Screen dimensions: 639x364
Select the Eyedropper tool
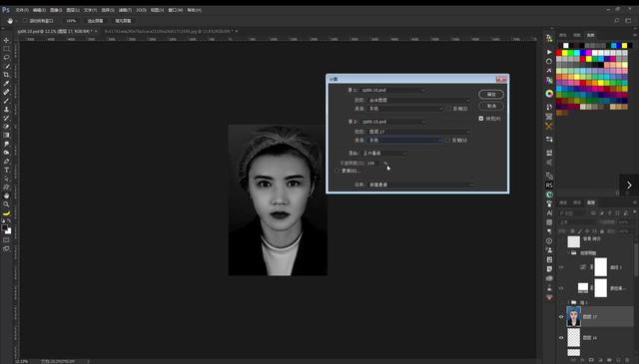(6, 83)
